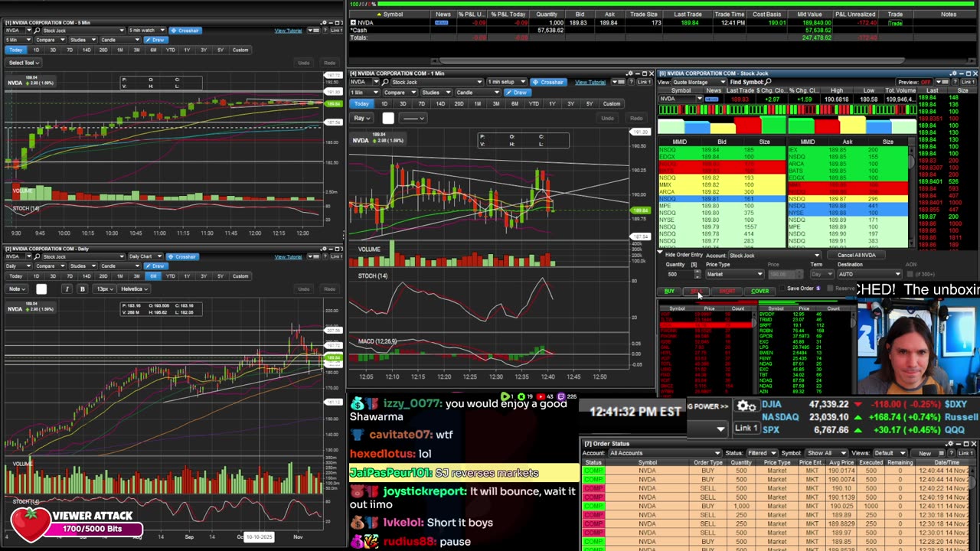Check the Save Order checkbox
The height and width of the screenshot is (551, 980).
click(x=782, y=289)
